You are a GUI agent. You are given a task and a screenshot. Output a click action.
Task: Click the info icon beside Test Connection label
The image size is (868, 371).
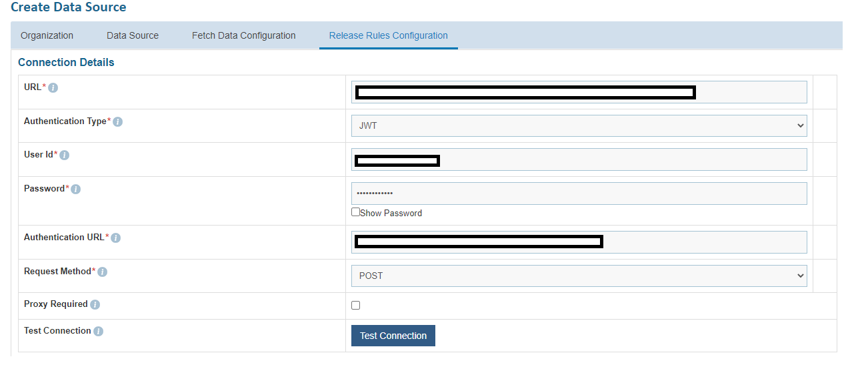point(99,332)
